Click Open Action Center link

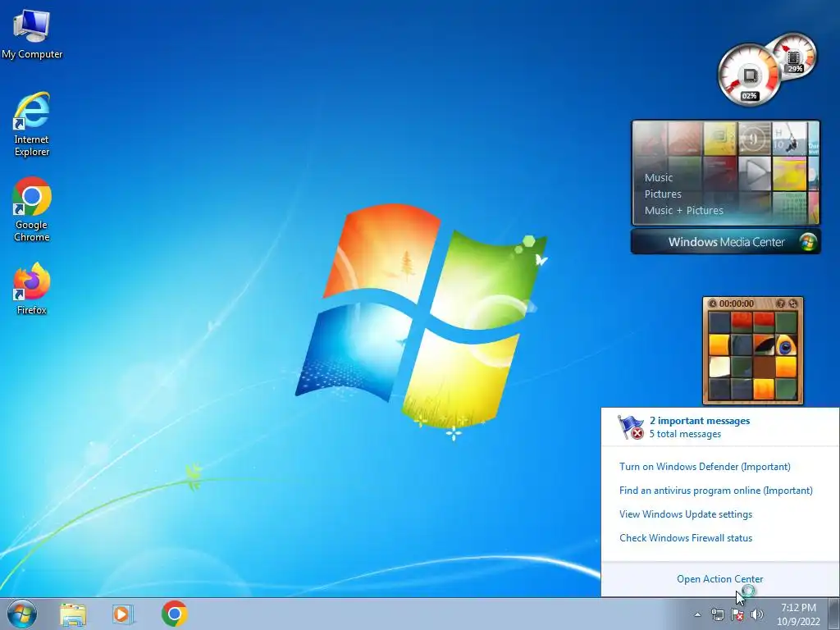[x=720, y=579]
